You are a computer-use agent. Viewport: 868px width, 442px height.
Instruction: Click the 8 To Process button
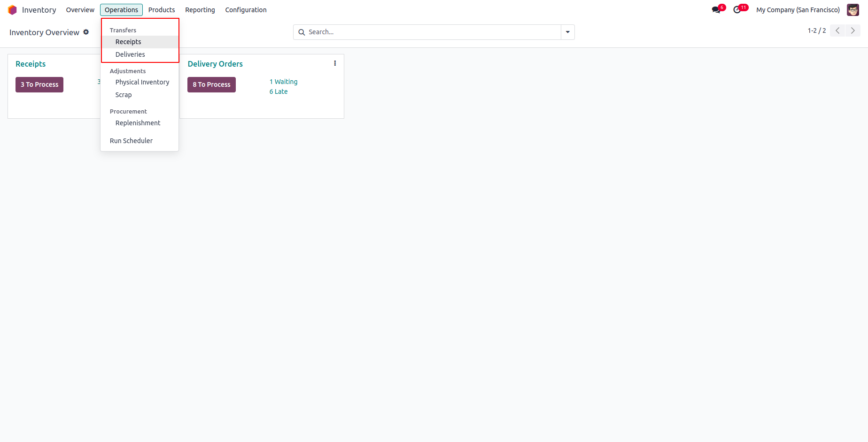(211, 84)
